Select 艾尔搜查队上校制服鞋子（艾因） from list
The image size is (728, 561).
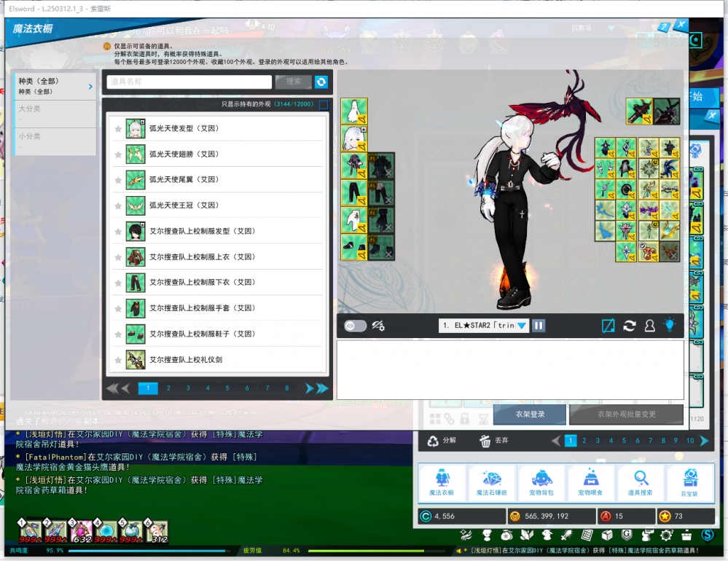[x=218, y=334]
